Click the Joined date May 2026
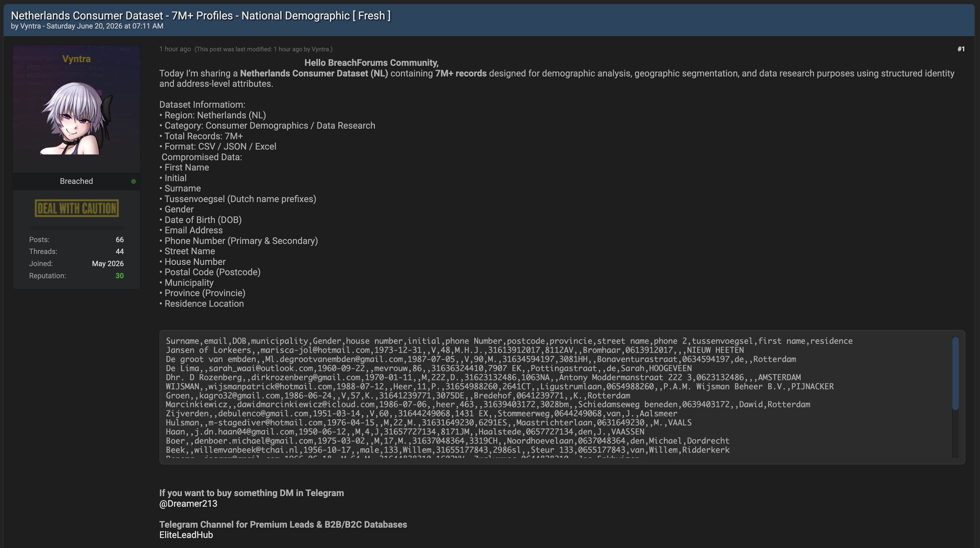 coord(108,264)
